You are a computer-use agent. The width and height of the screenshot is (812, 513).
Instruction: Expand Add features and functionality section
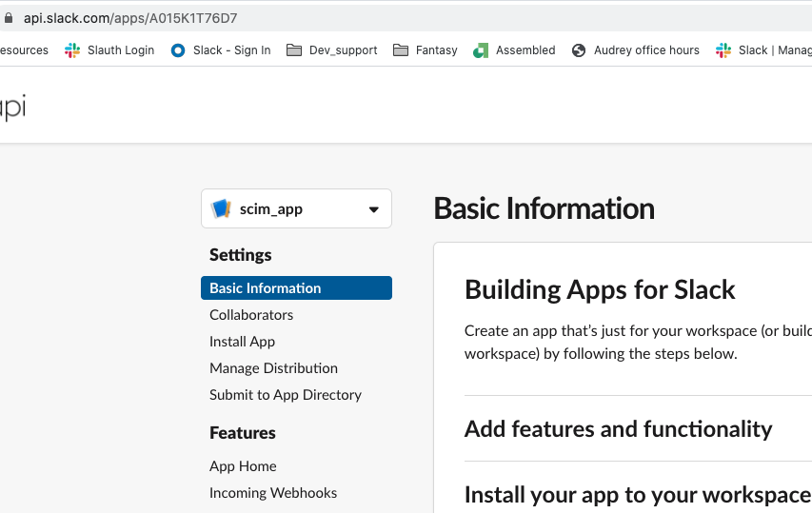618,428
